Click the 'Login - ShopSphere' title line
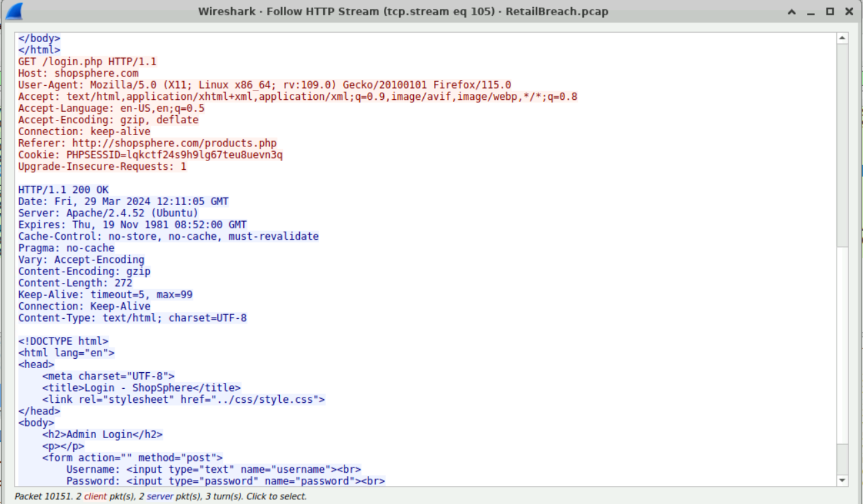Viewport: 863px width, 504px height. pyautogui.click(x=141, y=388)
